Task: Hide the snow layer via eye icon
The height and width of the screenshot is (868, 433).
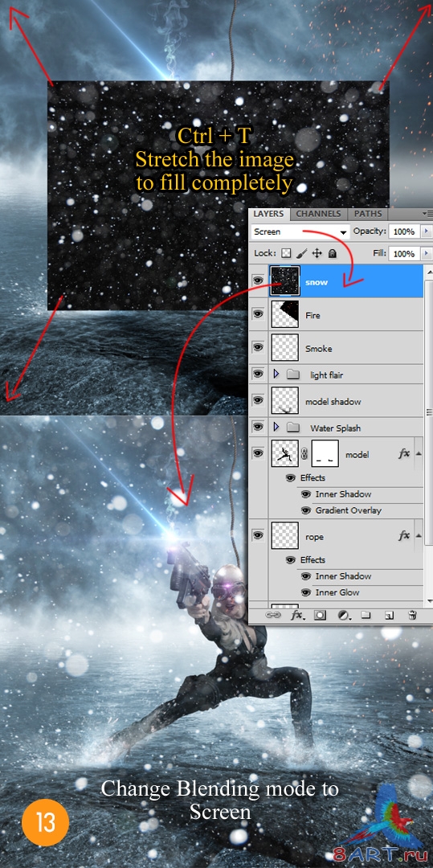Action: coord(257,280)
